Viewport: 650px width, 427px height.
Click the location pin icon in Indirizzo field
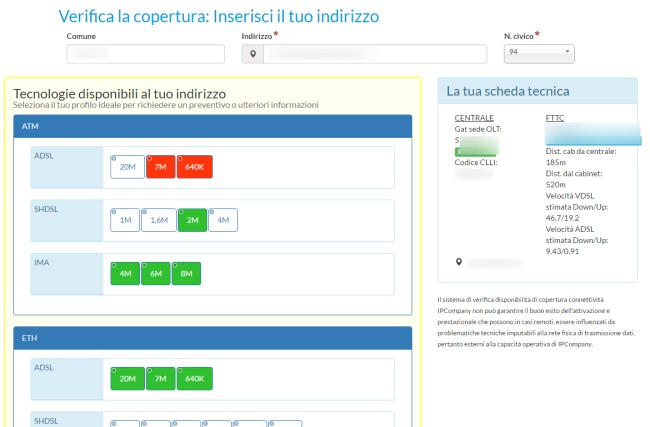(253, 54)
